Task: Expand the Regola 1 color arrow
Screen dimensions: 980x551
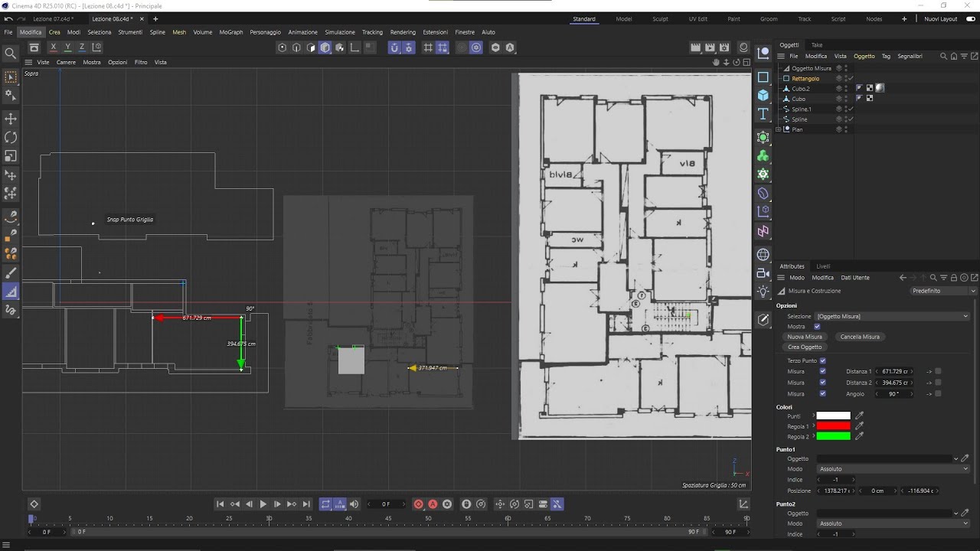Action: 813,425
